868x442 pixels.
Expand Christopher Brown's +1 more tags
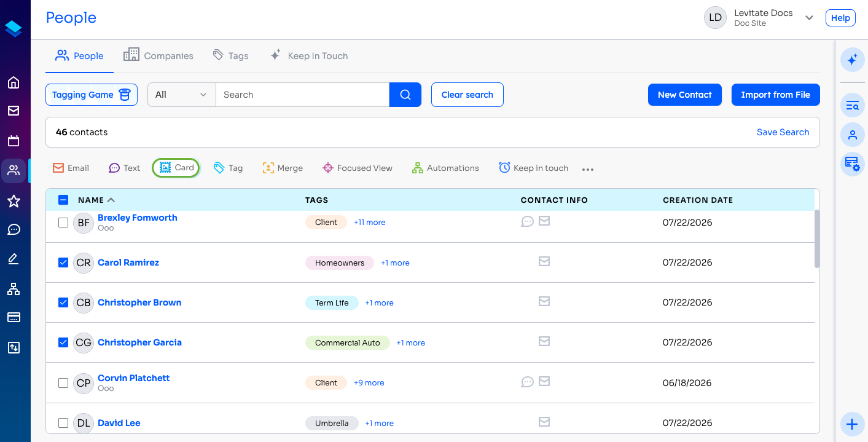[380, 302]
